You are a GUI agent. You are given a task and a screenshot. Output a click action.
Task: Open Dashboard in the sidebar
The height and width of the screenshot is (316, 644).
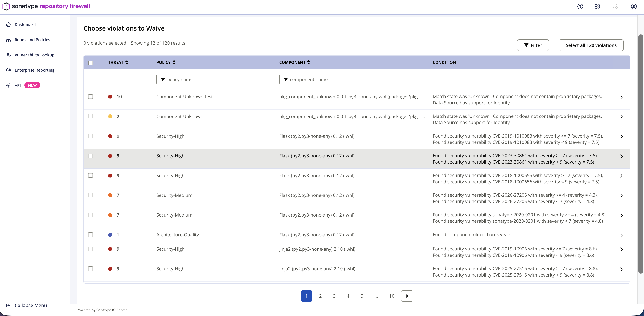click(x=25, y=25)
